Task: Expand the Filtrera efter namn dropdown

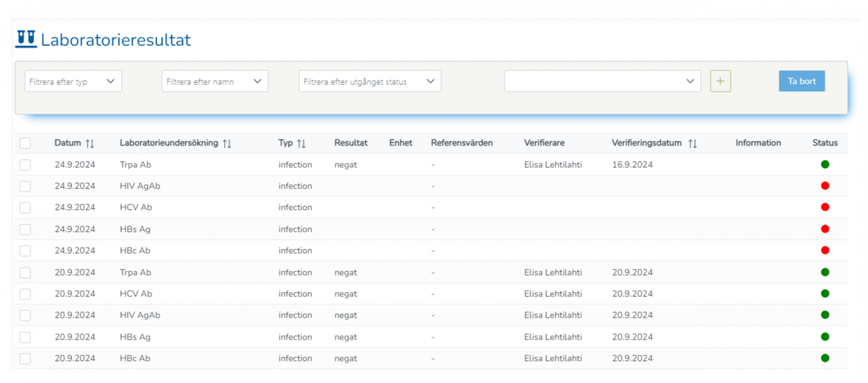Action: pyautogui.click(x=214, y=81)
